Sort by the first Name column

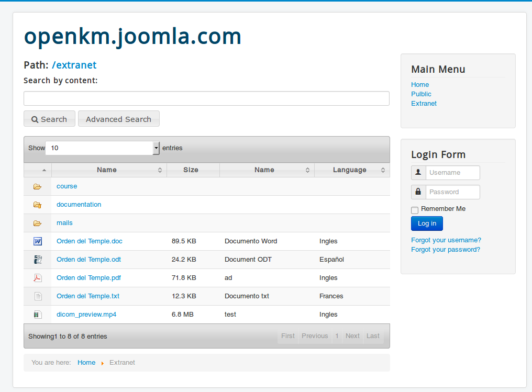click(109, 170)
